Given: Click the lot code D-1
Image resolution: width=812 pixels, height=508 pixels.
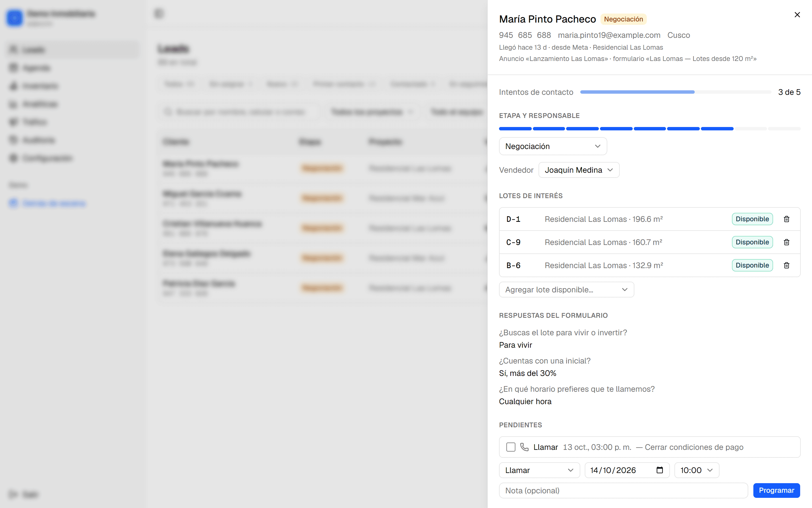Looking at the screenshot, I should 513,219.
